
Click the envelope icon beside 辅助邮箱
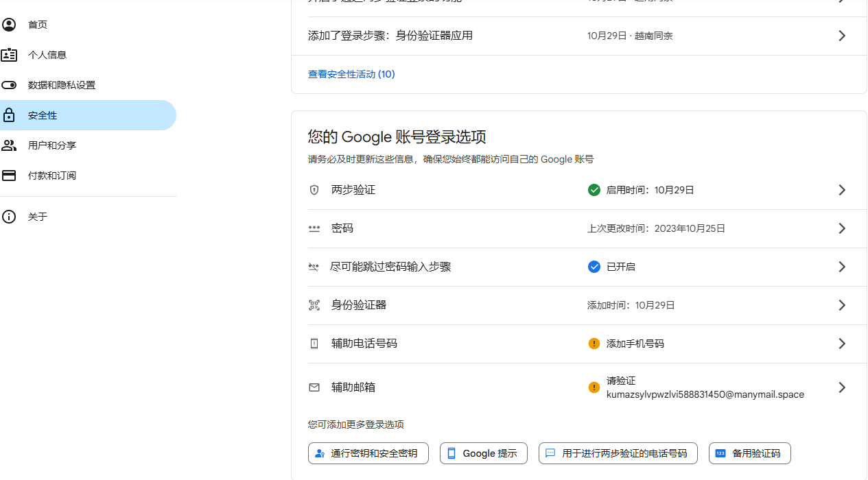(x=314, y=387)
